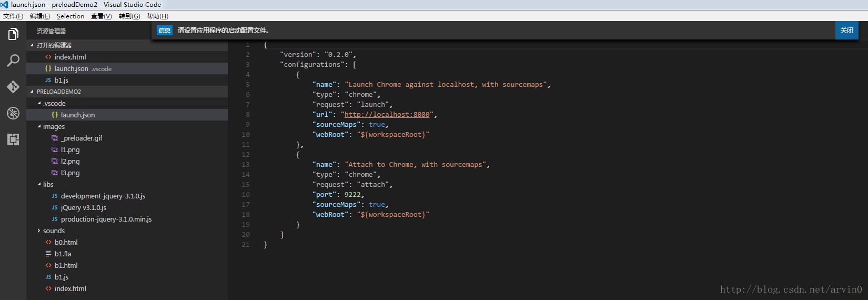Open the Debug view icon
The image size is (868, 300).
[13, 113]
